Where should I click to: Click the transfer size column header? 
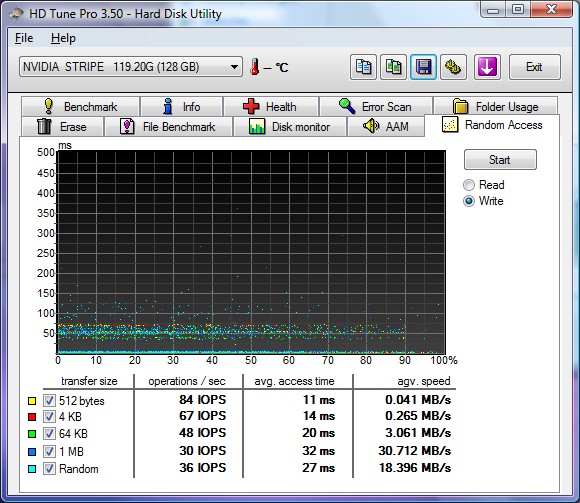click(89, 381)
